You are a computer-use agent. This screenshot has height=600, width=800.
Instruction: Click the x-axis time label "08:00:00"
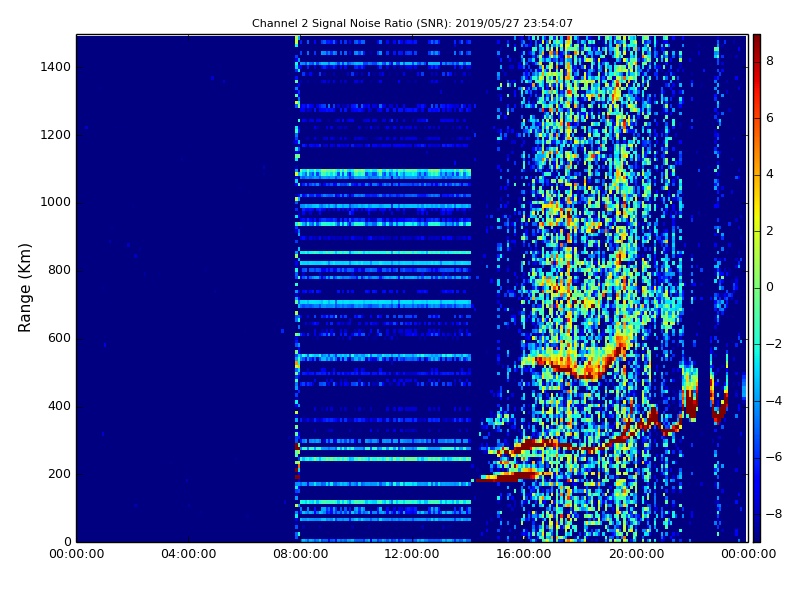point(301,554)
